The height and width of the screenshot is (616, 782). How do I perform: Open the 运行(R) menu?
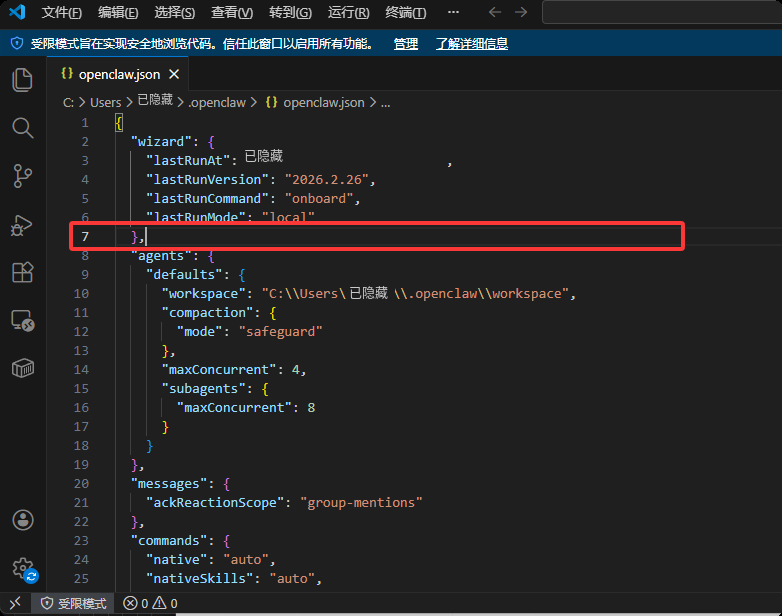point(349,12)
